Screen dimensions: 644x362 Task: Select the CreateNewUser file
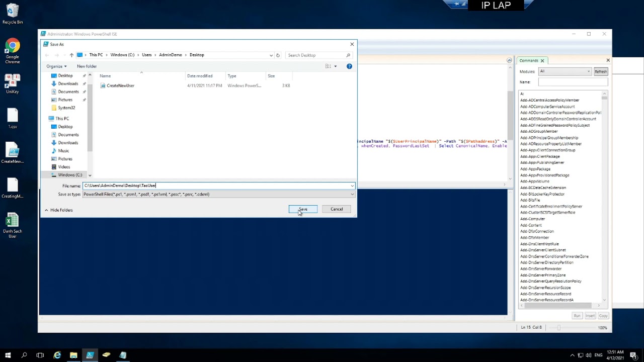(120, 85)
